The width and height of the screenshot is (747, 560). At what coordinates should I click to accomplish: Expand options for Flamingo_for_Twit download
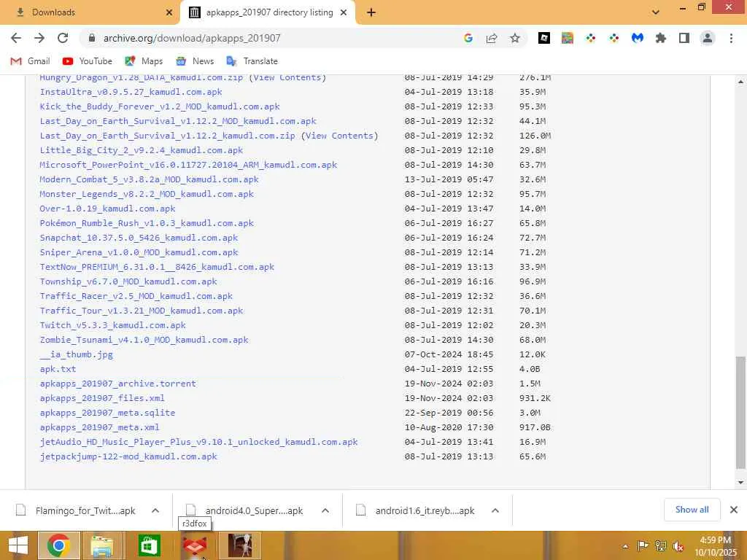click(155, 510)
